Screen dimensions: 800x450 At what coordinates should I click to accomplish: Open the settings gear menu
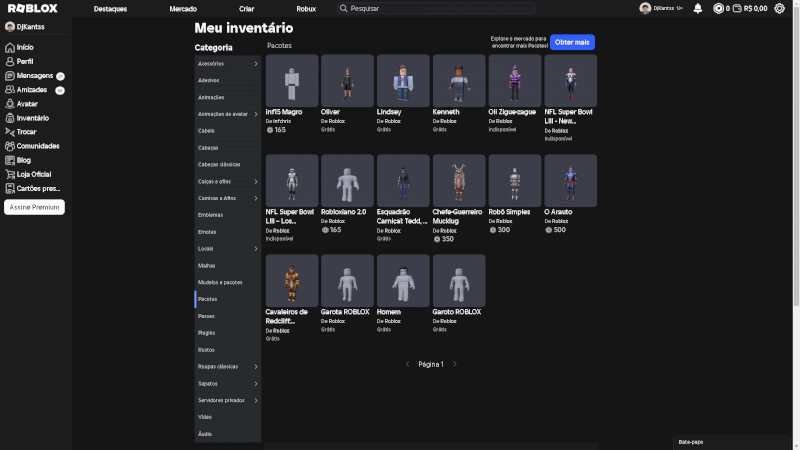780,8
